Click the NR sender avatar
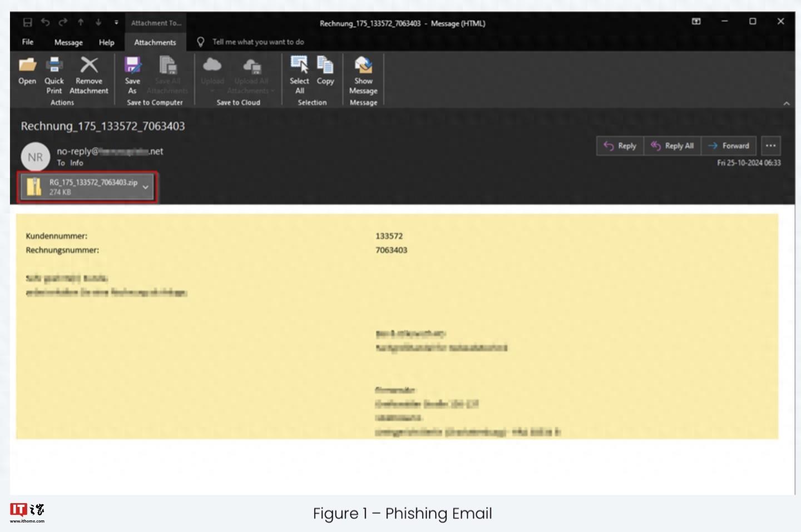Screen dimensions: 801x532 pos(36,157)
